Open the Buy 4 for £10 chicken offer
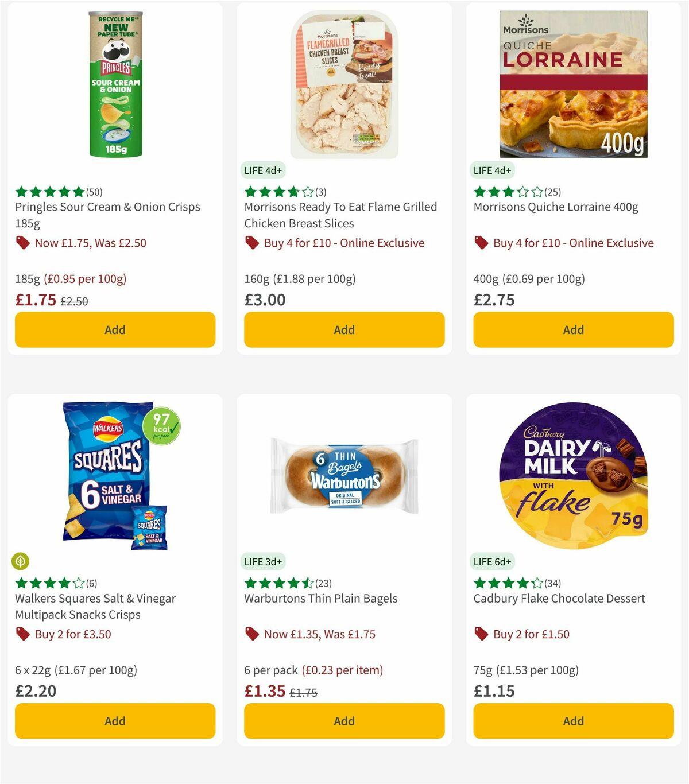 [x=343, y=243]
